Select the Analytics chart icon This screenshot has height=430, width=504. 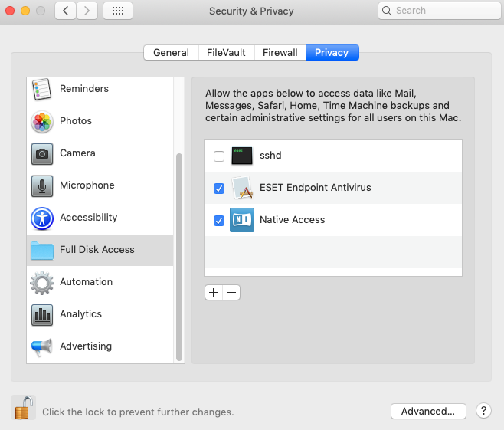coord(41,314)
